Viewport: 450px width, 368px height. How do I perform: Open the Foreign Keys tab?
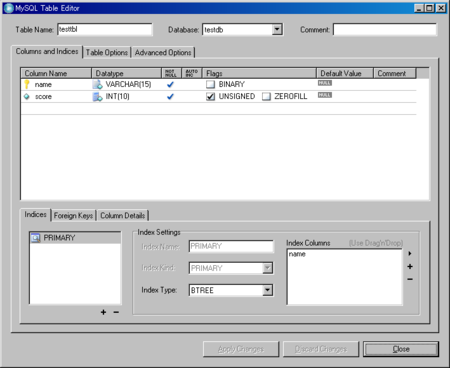pyautogui.click(x=73, y=216)
